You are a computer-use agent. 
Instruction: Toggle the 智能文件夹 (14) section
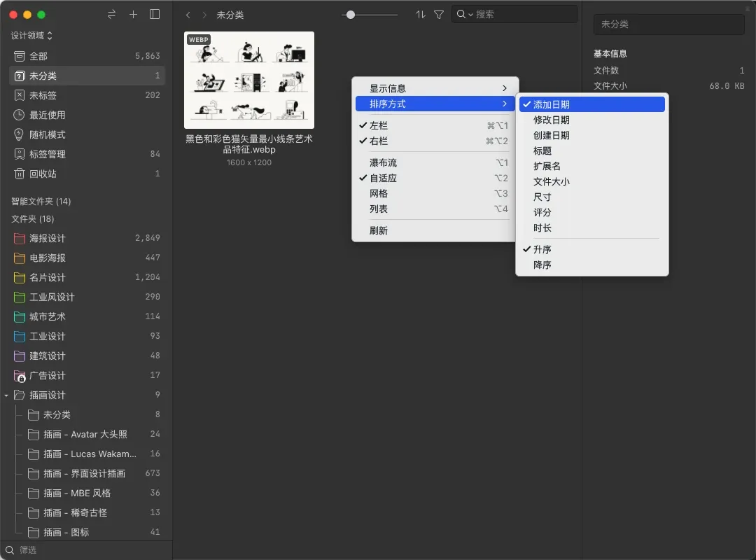tap(41, 202)
